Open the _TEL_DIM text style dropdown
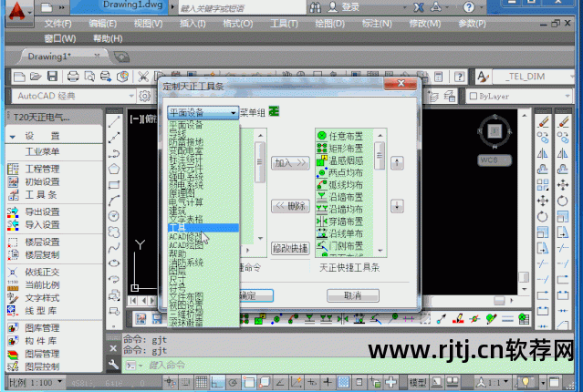Screen dimensions: 583x392 (x=535, y=77)
